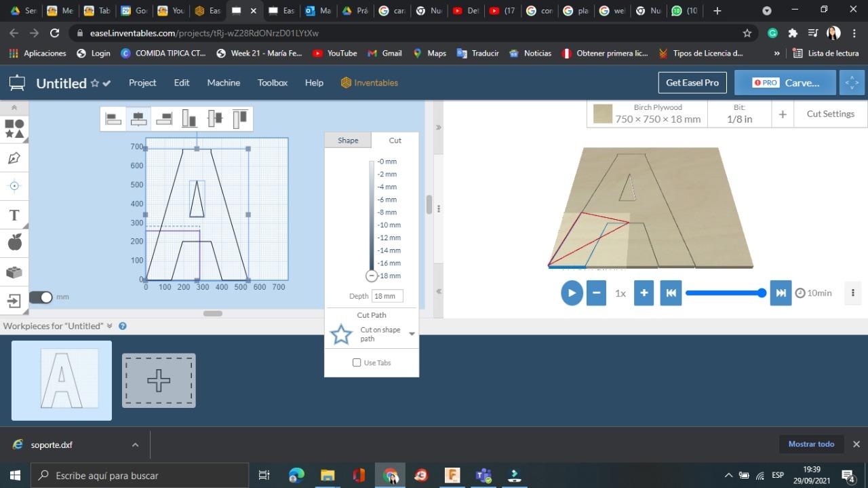Screen dimensions: 868x488
Task: Align selected shapes to right edge
Action: [164, 119]
